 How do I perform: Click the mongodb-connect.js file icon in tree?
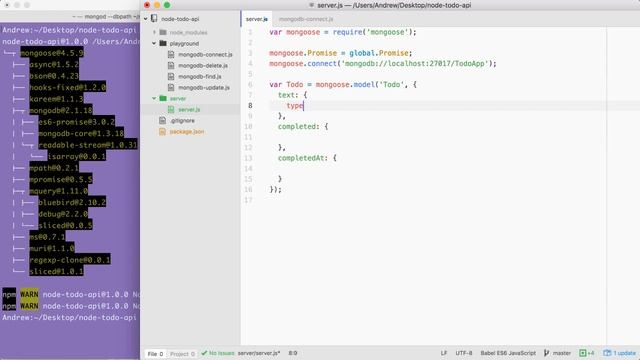click(171, 54)
